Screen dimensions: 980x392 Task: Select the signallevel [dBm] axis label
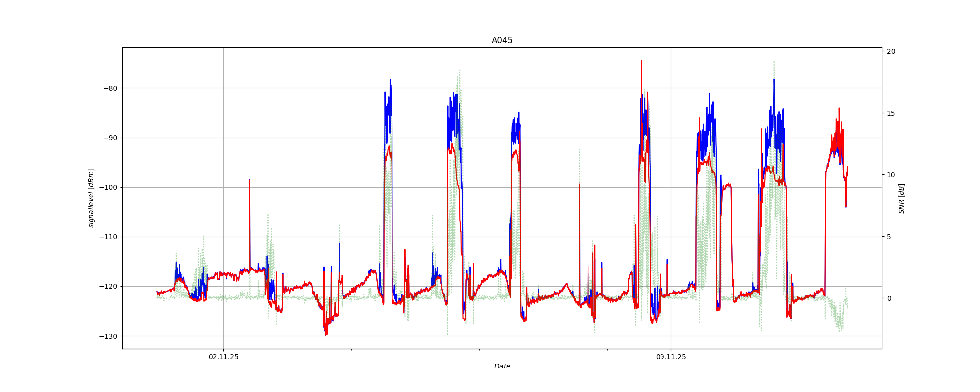pos(91,198)
